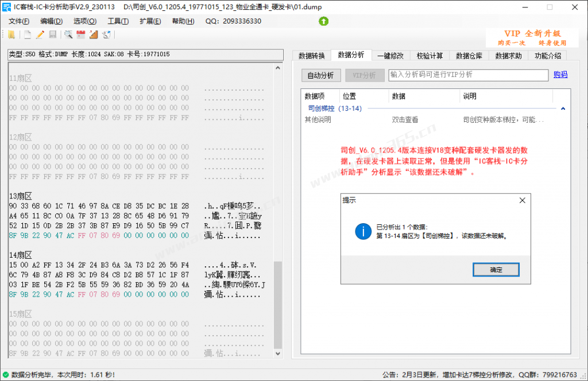Click the VIP 全新升级 banner

532,38
